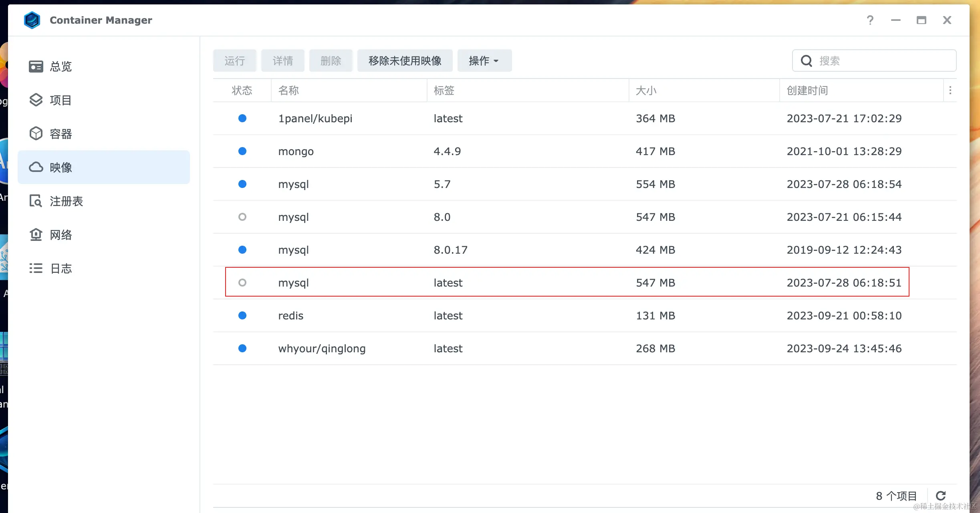Click blue status dot of redis row
The image size is (980, 513).
coord(242,315)
